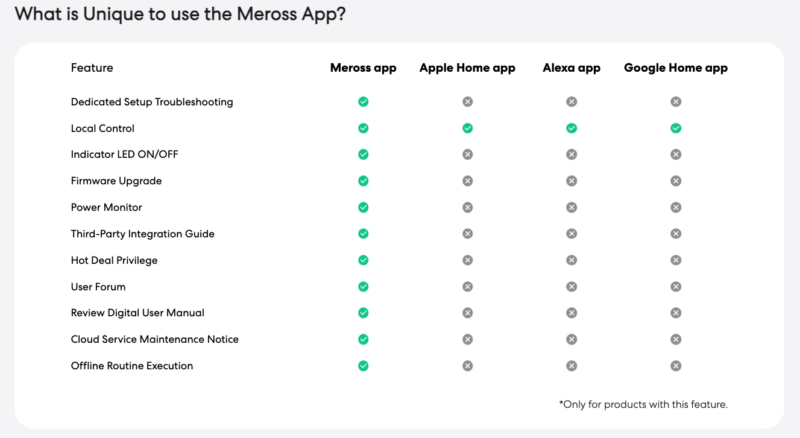Select the Apple Home app column header
Image resolution: width=800 pixels, height=438 pixels.
pyautogui.click(x=467, y=68)
